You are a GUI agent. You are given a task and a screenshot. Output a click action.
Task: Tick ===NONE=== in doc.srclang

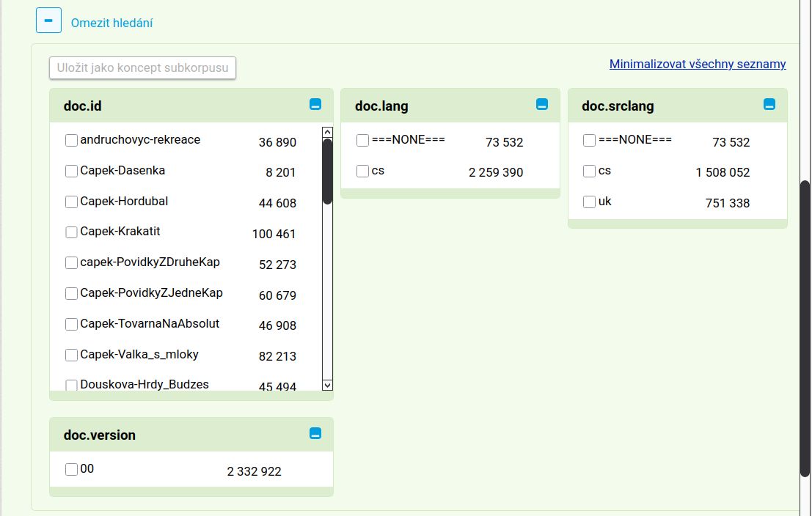click(x=589, y=140)
